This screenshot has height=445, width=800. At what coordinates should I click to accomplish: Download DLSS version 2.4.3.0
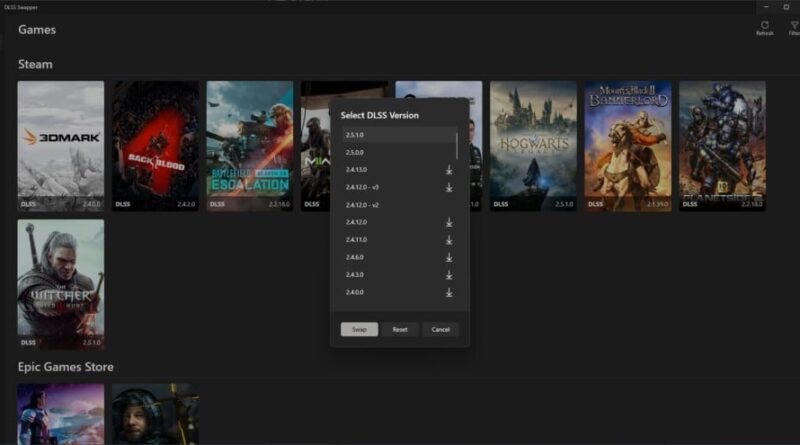(x=449, y=275)
